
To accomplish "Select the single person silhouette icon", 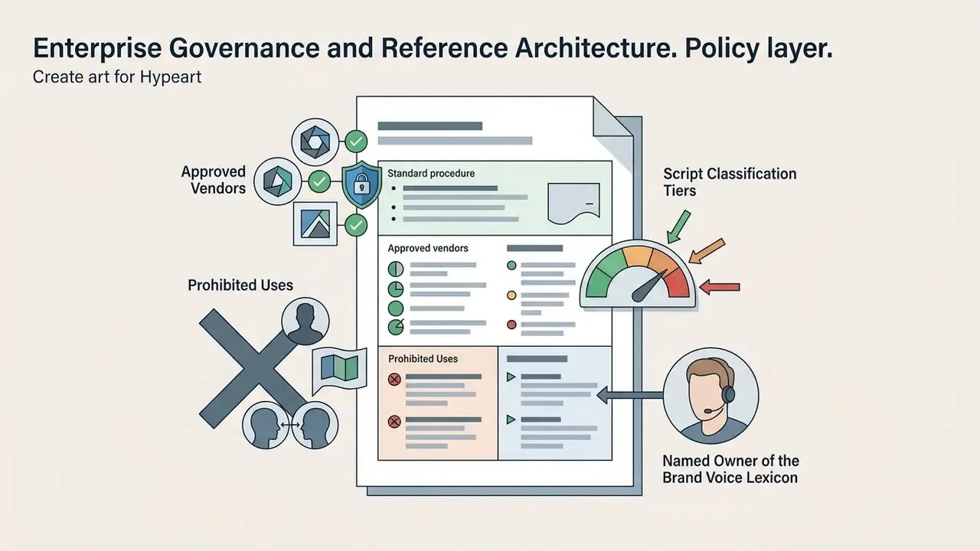I will 305,321.
